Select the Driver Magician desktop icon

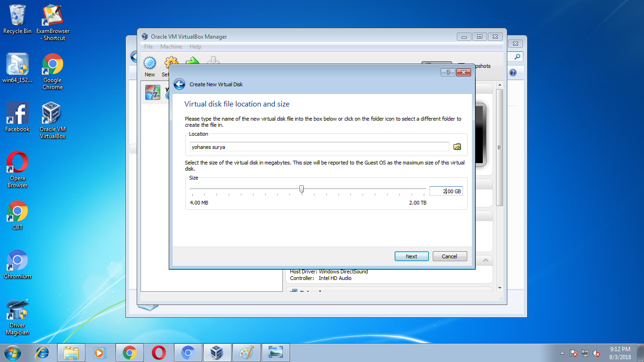pyautogui.click(x=17, y=317)
